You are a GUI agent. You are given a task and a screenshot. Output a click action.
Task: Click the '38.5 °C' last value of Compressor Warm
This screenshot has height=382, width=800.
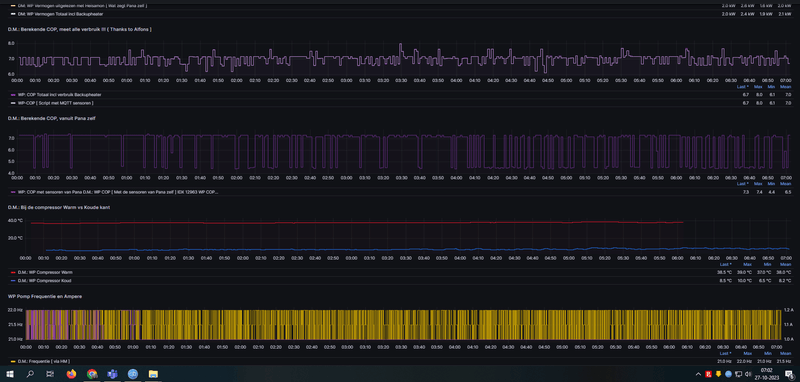point(725,272)
